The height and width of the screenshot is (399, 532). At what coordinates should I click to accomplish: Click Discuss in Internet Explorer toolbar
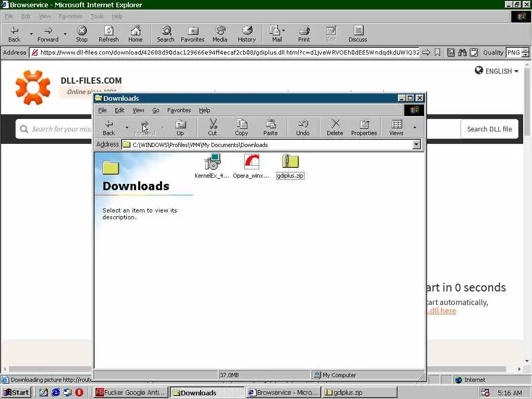click(357, 34)
